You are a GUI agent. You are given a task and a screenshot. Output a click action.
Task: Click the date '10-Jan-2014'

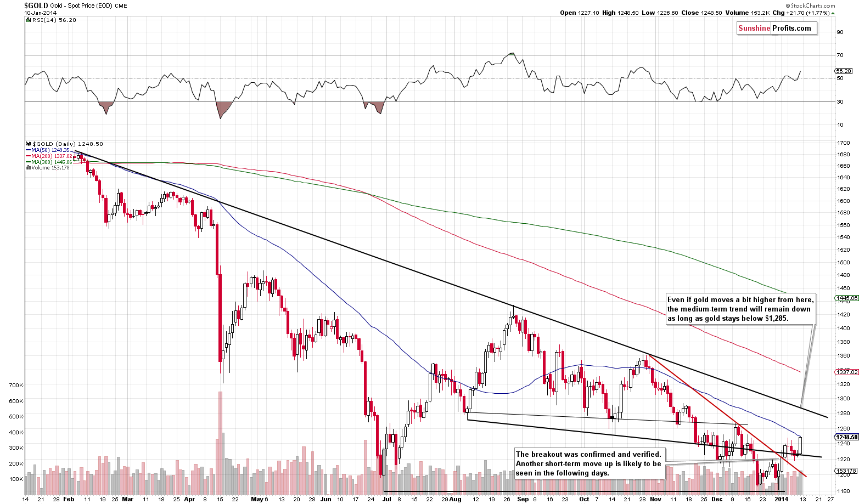click(41, 13)
